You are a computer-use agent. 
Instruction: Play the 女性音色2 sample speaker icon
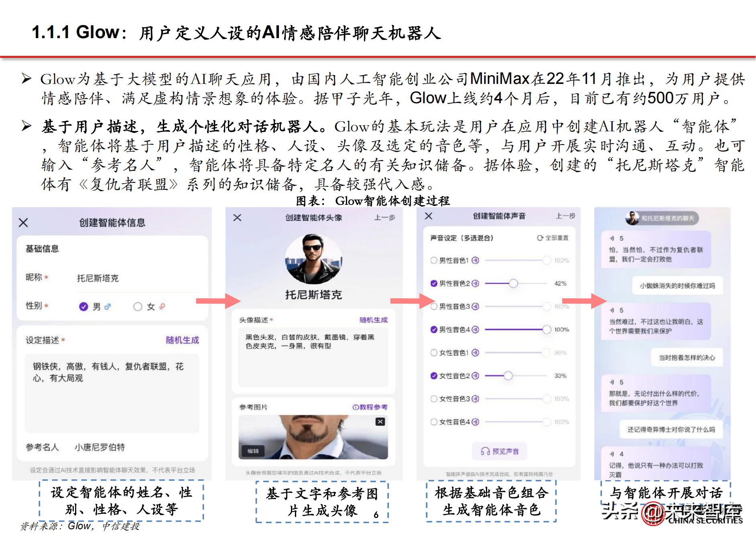476,376
